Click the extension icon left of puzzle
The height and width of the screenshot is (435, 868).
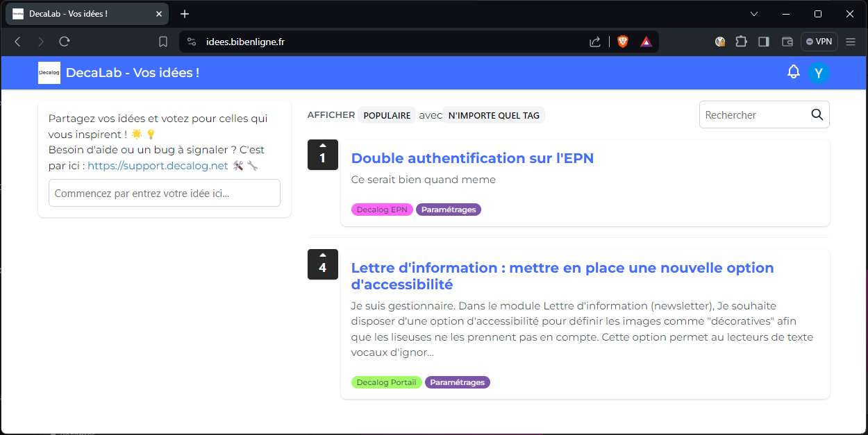720,42
